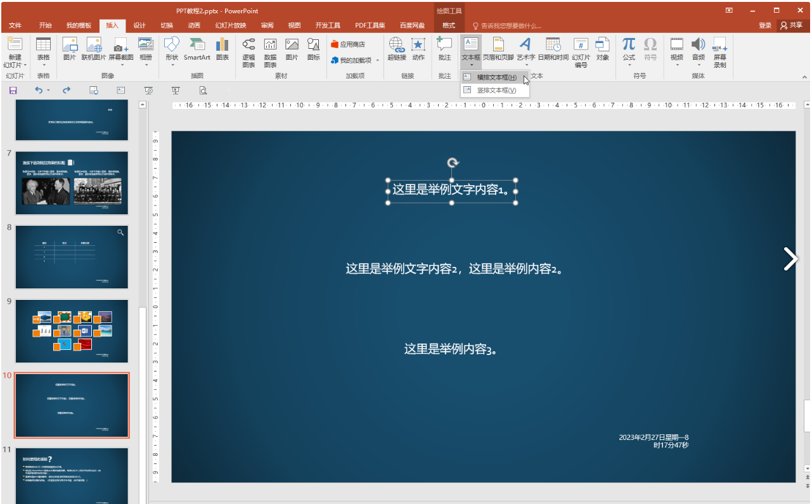Select slide 11 thumbnail
This screenshot has height=504, width=812.
[x=72, y=475]
